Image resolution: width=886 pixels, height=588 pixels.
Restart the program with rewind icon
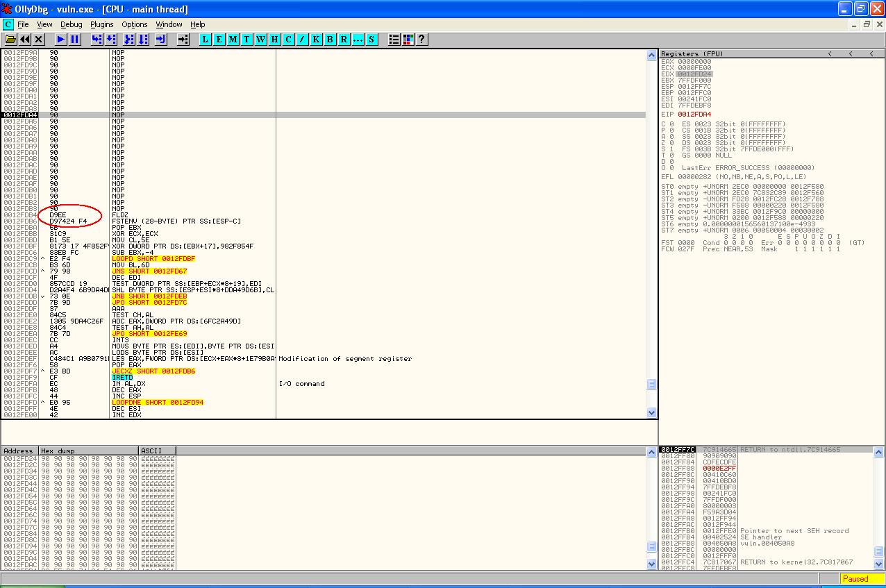[x=25, y=40]
